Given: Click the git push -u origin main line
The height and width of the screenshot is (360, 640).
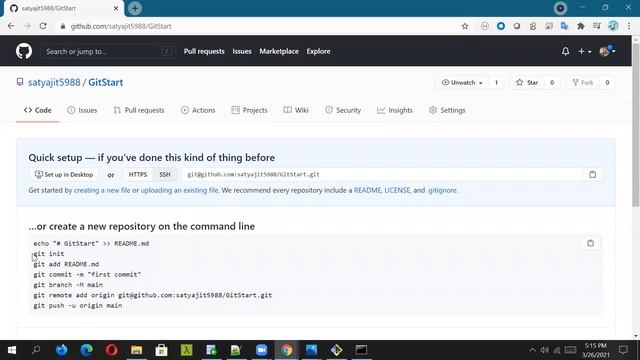Looking at the screenshot, I should tap(78, 305).
